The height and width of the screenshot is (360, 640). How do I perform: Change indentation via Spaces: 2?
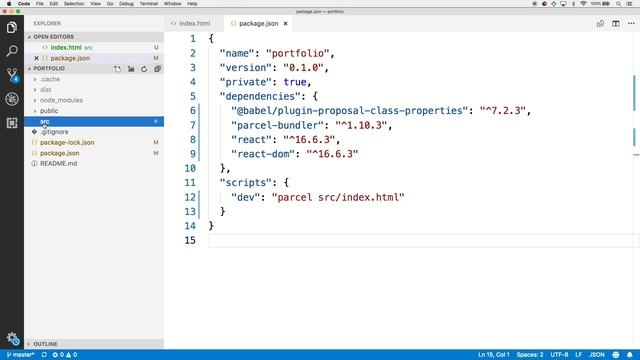(x=529, y=355)
